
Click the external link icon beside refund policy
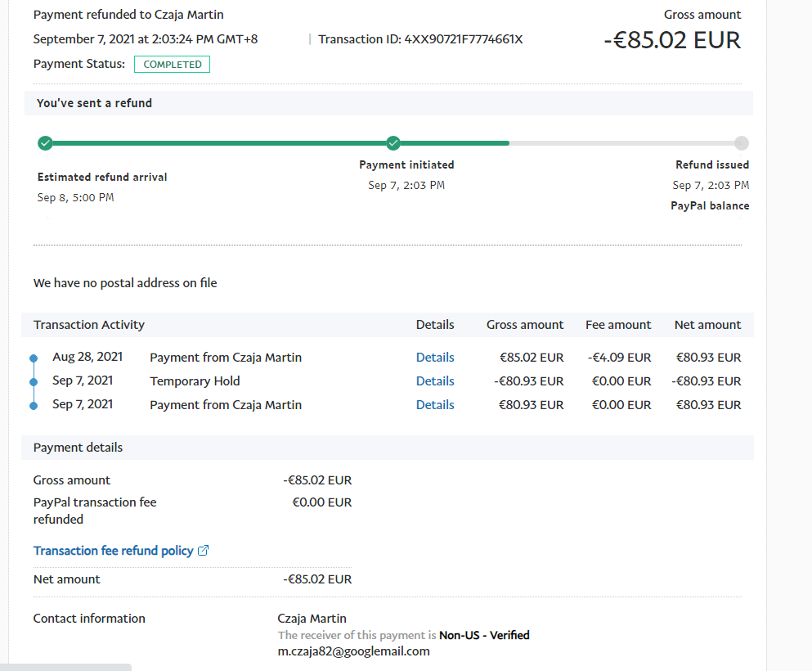[x=204, y=551]
